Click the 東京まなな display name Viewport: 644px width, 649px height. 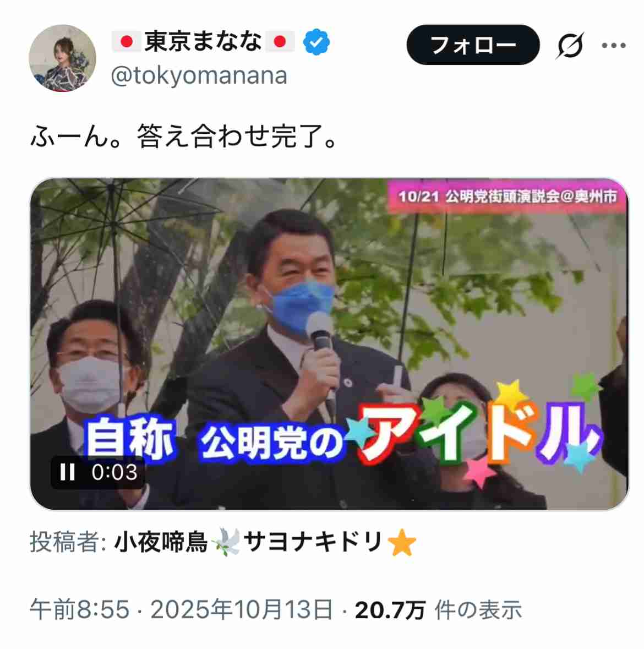point(203,41)
